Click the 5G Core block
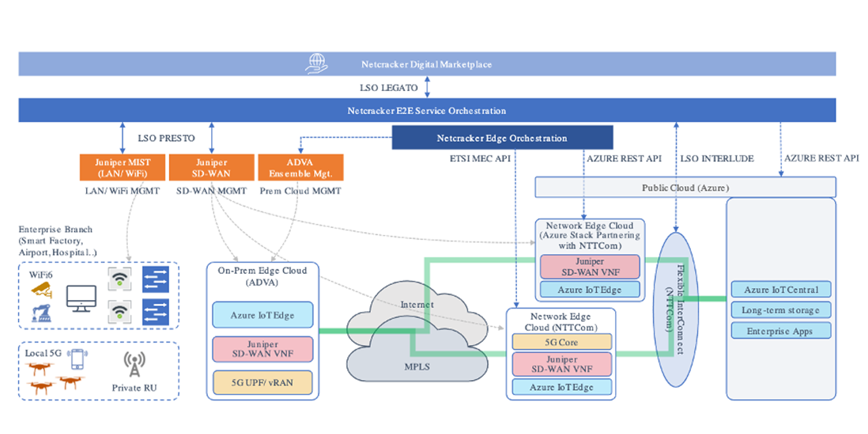 tap(561, 342)
